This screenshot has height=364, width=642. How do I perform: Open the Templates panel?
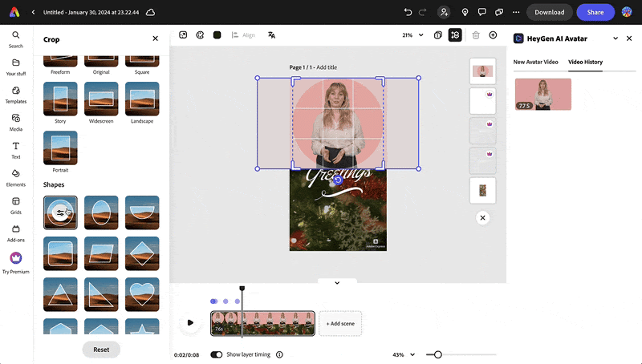[x=15, y=95]
